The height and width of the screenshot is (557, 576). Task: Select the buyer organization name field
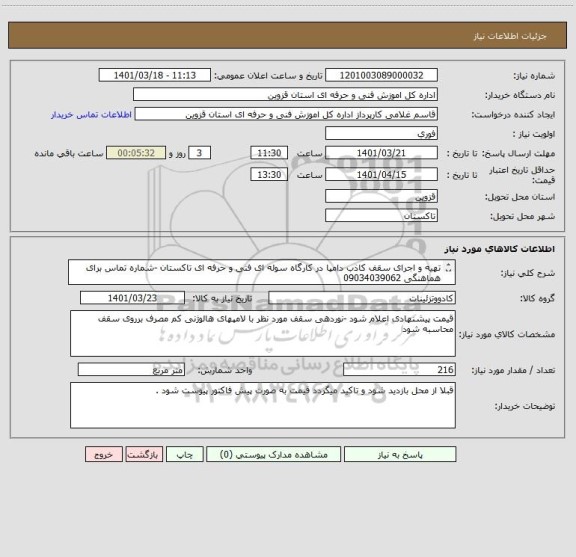coord(285,95)
